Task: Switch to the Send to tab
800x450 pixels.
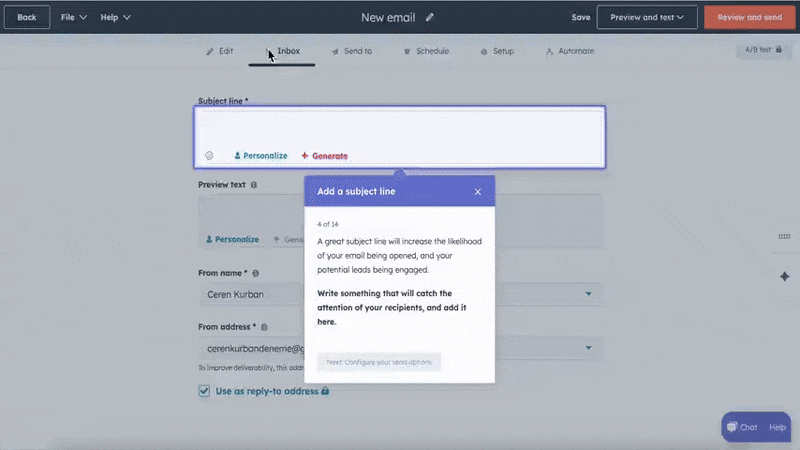Action: [352, 51]
